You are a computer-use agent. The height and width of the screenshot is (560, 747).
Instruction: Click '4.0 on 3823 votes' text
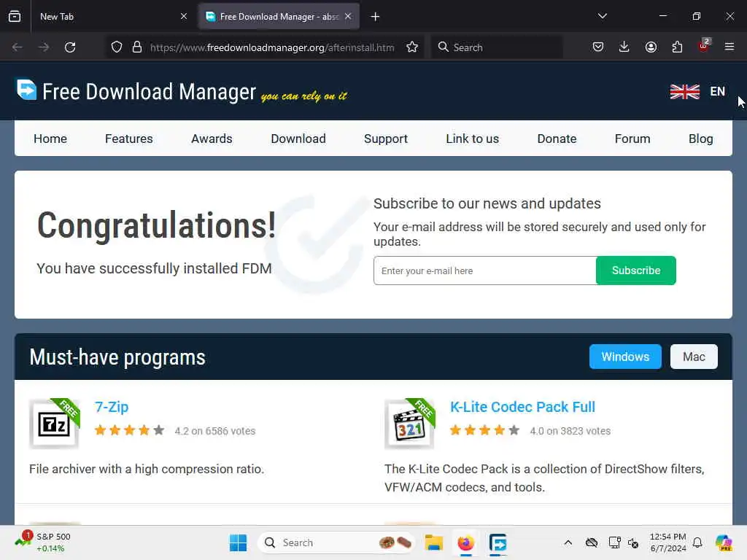(x=570, y=431)
